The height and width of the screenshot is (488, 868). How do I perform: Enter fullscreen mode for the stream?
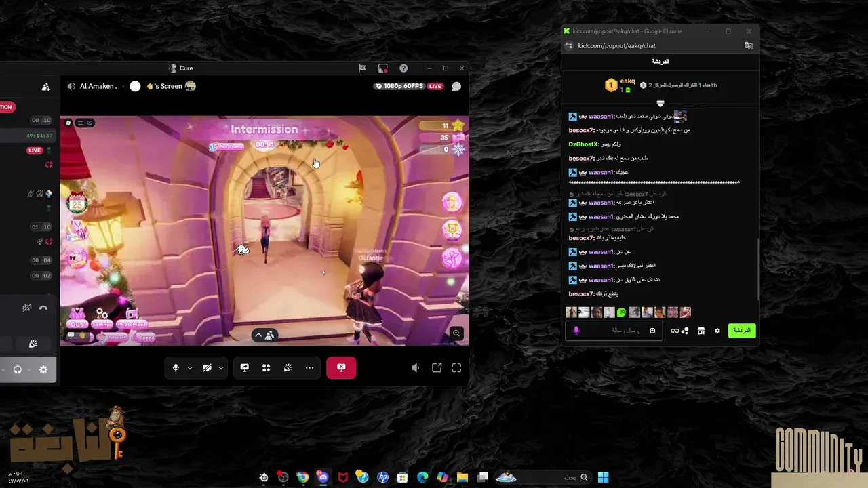[x=456, y=367]
